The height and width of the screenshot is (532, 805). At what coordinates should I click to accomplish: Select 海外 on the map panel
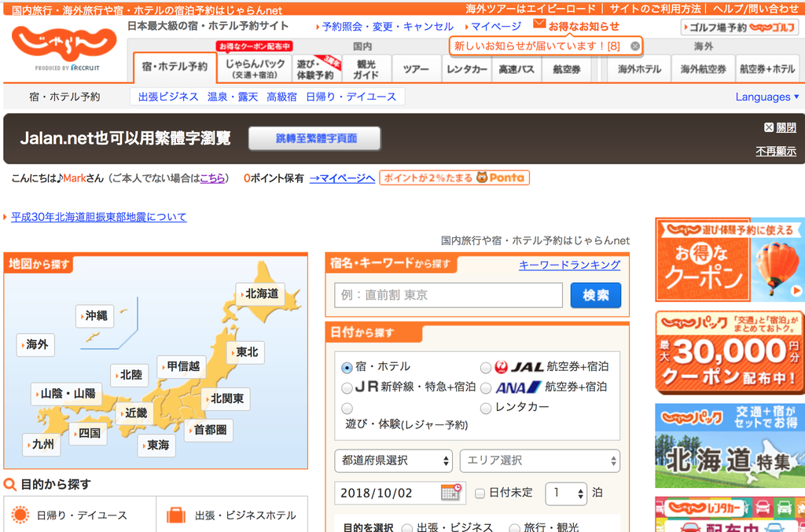(x=35, y=345)
